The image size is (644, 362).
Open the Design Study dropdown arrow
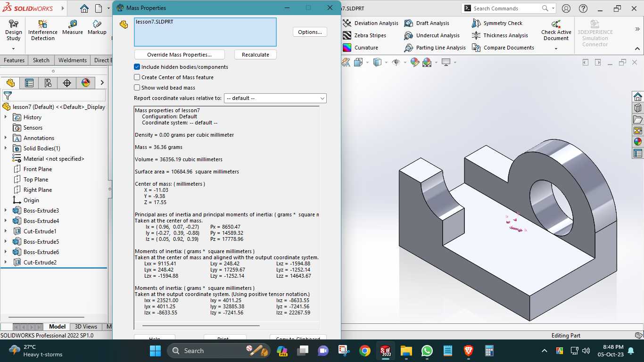tap(14, 49)
